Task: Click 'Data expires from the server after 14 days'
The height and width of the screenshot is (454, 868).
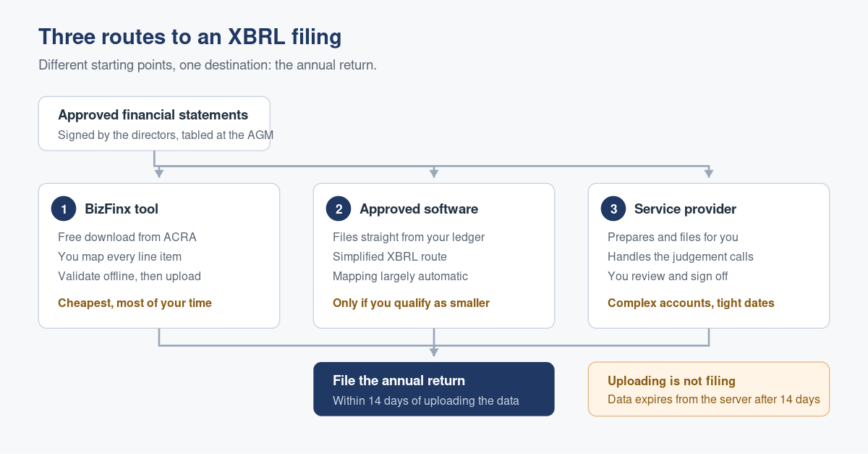Action: pyautogui.click(x=714, y=399)
